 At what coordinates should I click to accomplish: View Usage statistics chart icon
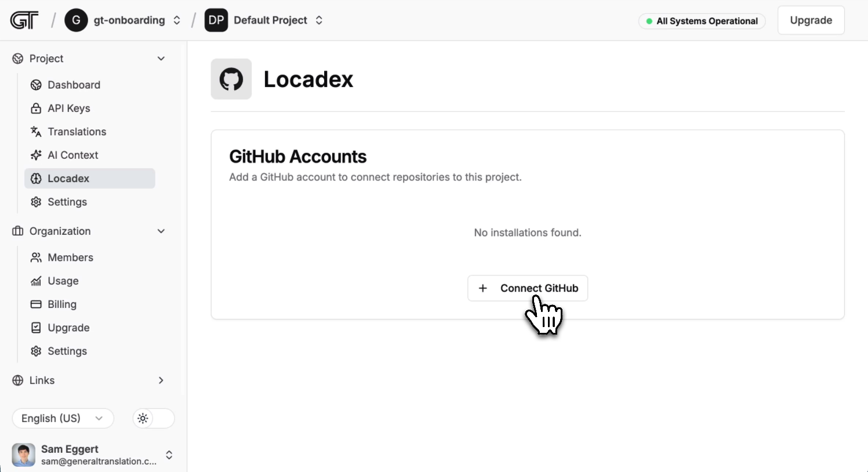coord(36,281)
